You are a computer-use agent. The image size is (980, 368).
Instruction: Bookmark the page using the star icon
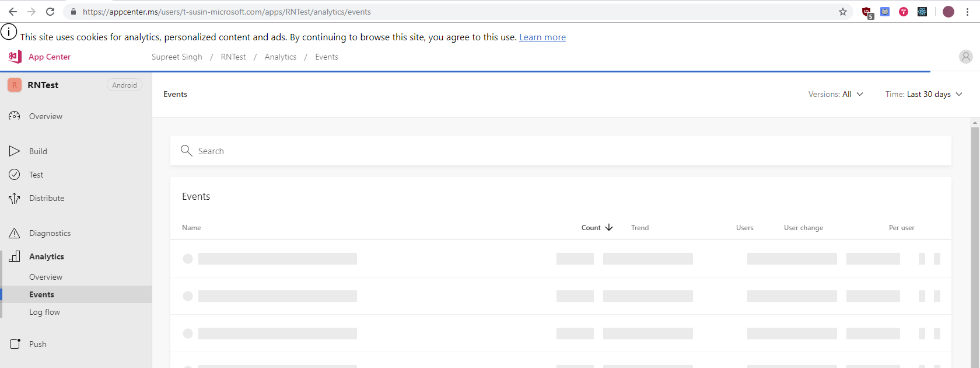click(842, 11)
